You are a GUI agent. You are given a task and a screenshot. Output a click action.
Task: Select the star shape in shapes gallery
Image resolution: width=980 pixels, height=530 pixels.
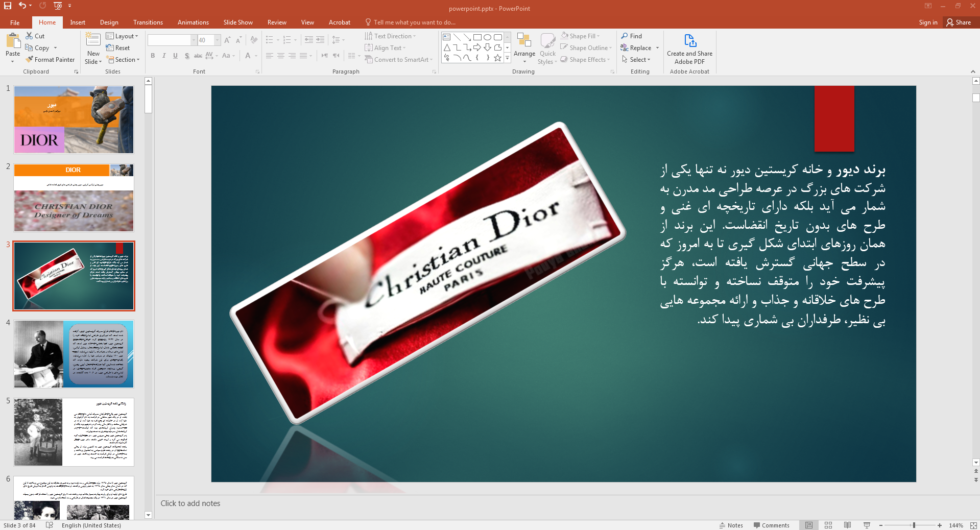click(497, 58)
